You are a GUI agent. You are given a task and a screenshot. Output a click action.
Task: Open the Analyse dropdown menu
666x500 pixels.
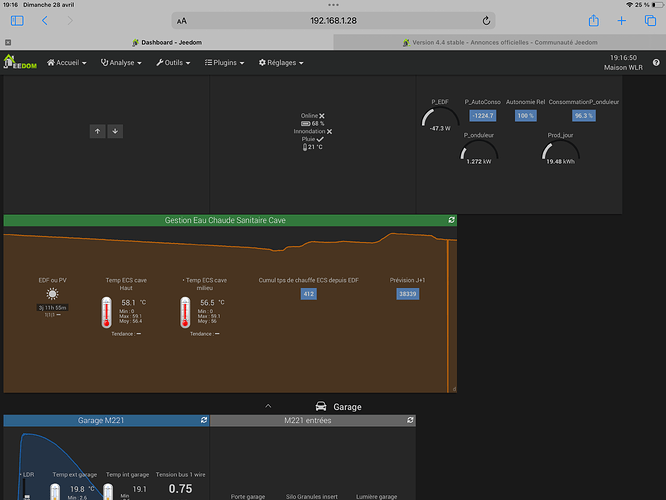(x=121, y=62)
